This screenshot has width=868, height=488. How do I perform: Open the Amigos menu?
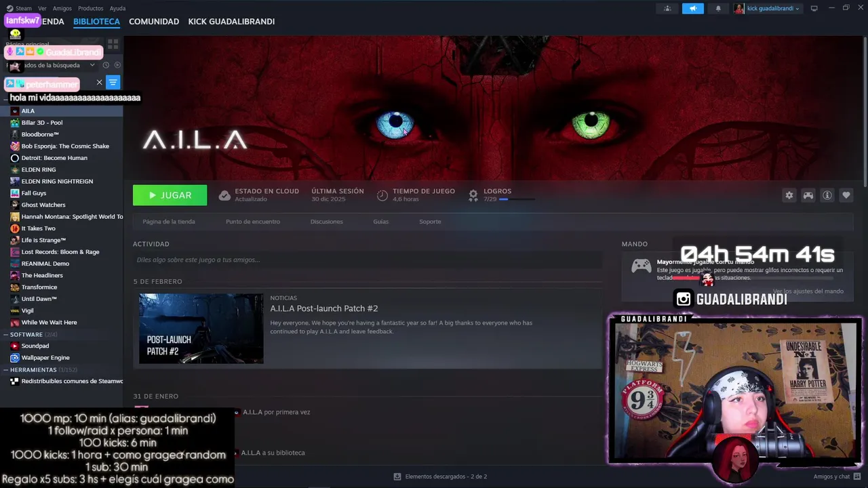point(62,8)
